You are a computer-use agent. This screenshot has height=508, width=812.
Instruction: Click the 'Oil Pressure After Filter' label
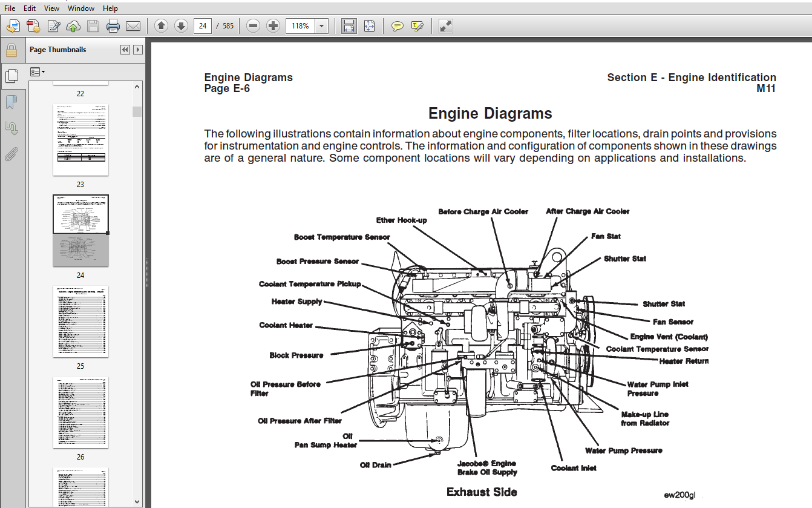tap(300, 421)
